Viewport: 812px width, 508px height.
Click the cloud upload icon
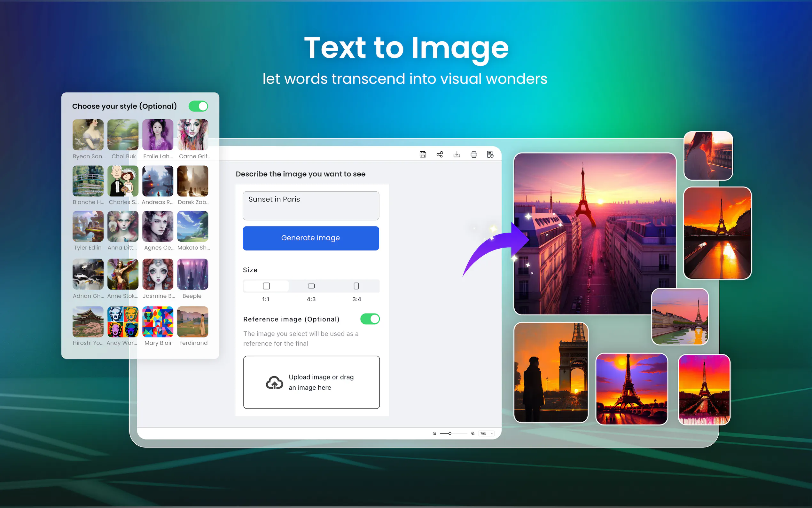pos(274,382)
